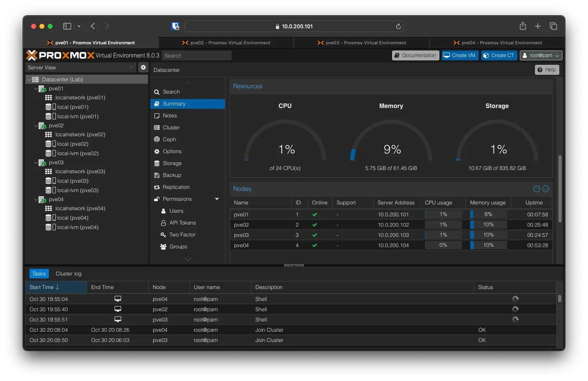588x381 pixels.
Task: Open the console icon for pve03 Shell task
Action: pyautogui.click(x=118, y=319)
